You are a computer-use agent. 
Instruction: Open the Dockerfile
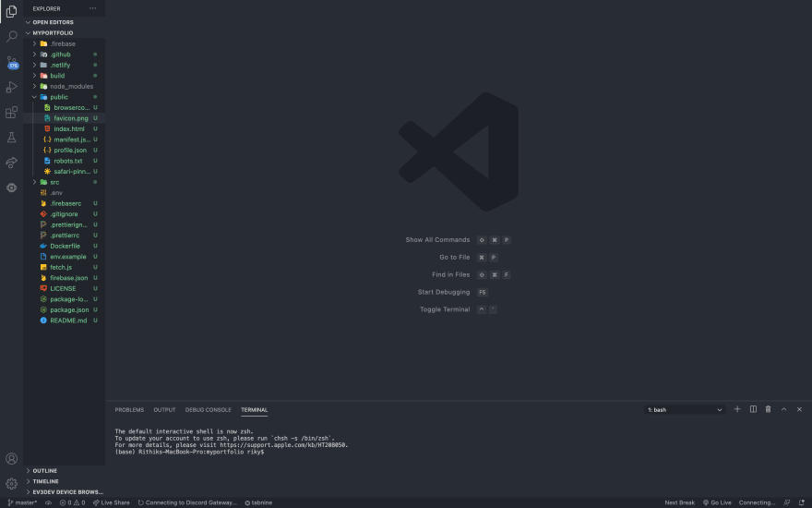pos(65,246)
